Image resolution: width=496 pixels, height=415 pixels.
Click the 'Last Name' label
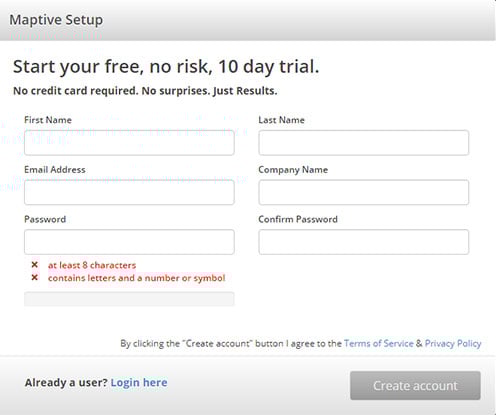(x=282, y=120)
